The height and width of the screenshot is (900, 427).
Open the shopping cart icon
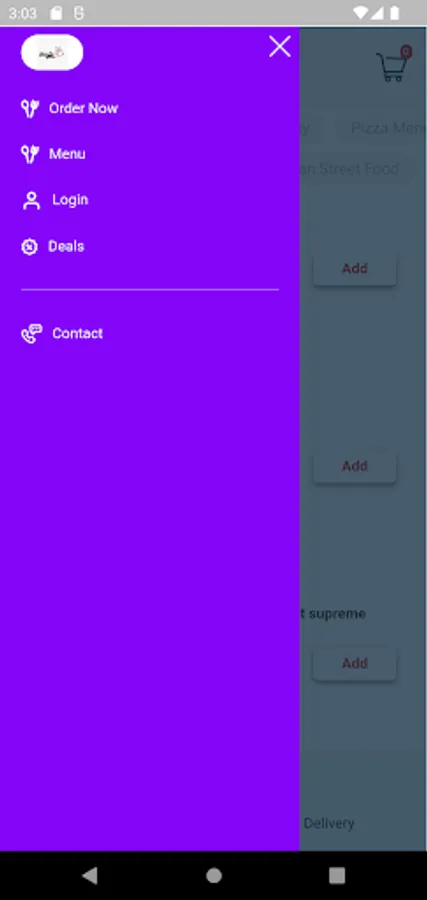(394, 64)
